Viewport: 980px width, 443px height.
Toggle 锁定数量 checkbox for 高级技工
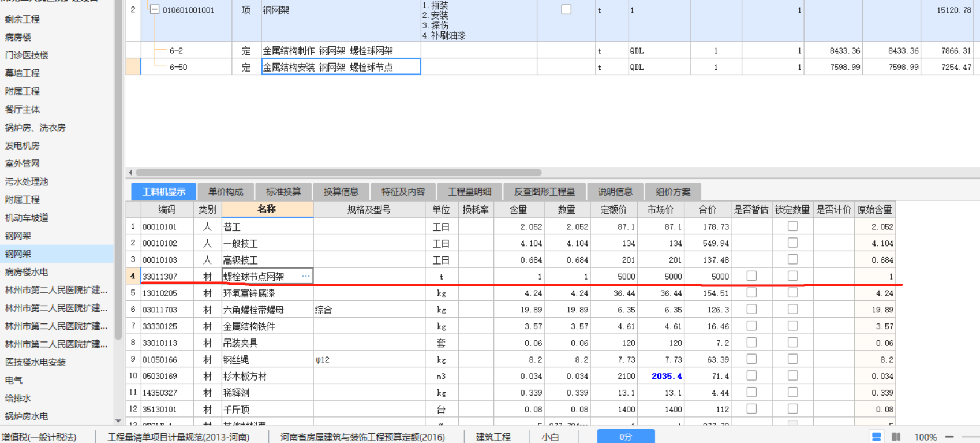[792, 259]
